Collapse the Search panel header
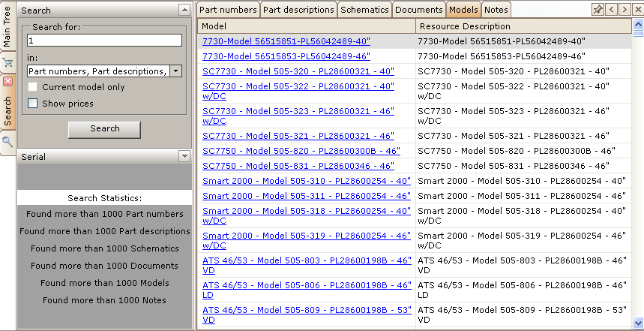 (x=185, y=10)
